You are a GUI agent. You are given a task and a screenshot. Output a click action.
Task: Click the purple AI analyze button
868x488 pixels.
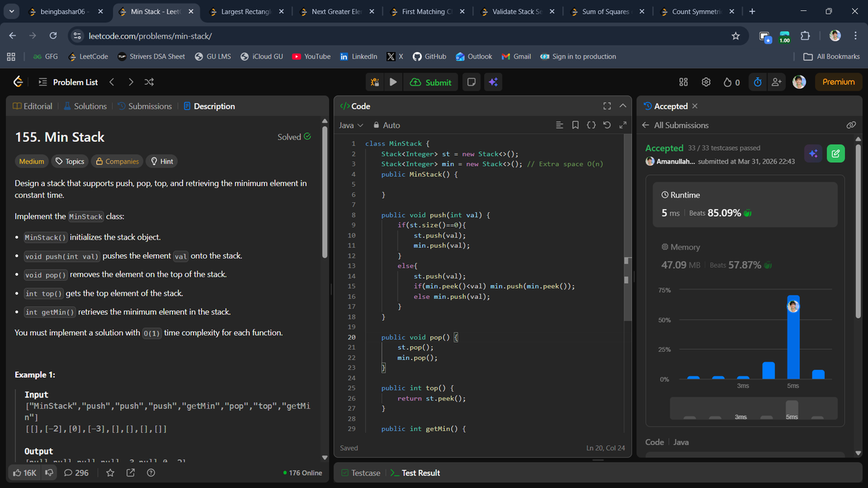point(813,153)
